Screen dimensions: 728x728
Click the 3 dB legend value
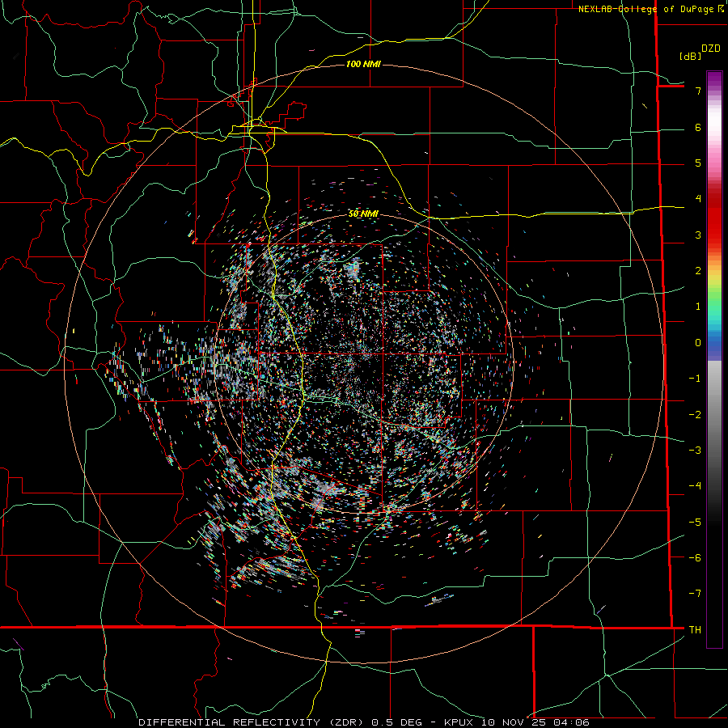[698, 235]
